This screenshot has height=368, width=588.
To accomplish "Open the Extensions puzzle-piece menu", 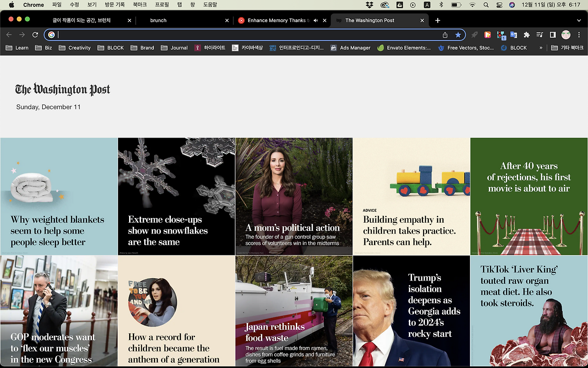I will (527, 35).
